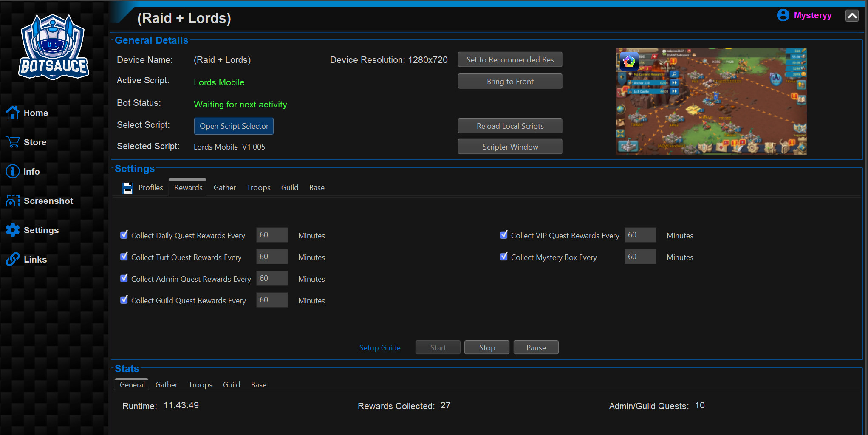Screen dimensions: 868x435
Task: Click the Mysteryy user account icon
Action: (783, 15)
